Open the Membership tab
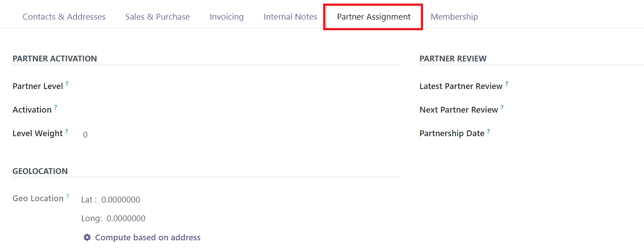The height and width of the screenshot is (251, 644). click(454, 17)
